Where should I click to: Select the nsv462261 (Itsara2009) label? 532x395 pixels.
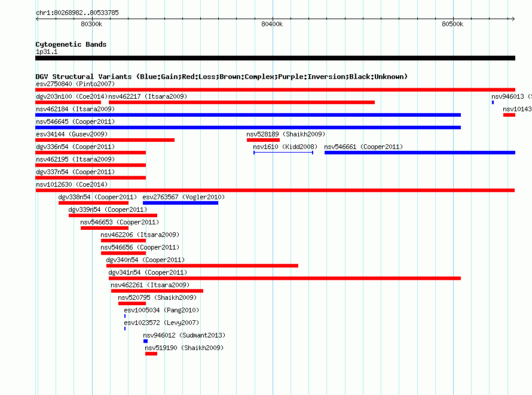tap(150, 285)
